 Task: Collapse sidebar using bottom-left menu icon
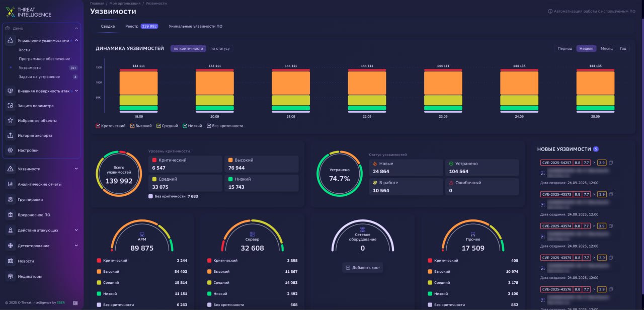click(75, 302)
